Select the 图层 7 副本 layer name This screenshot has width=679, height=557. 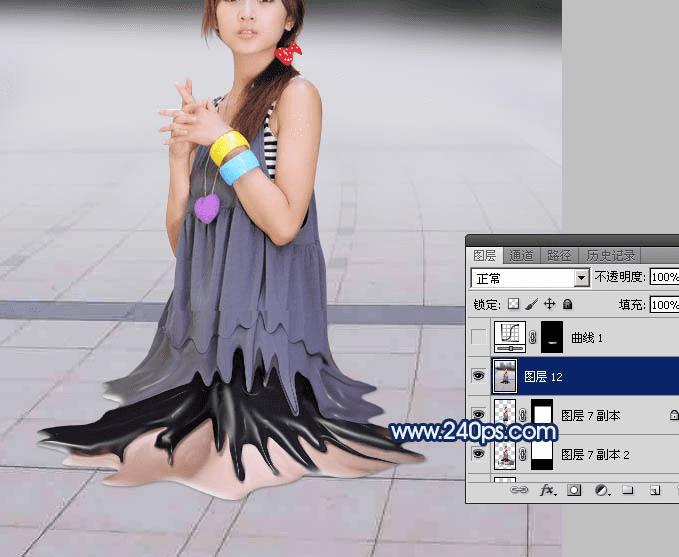(591, 415)
